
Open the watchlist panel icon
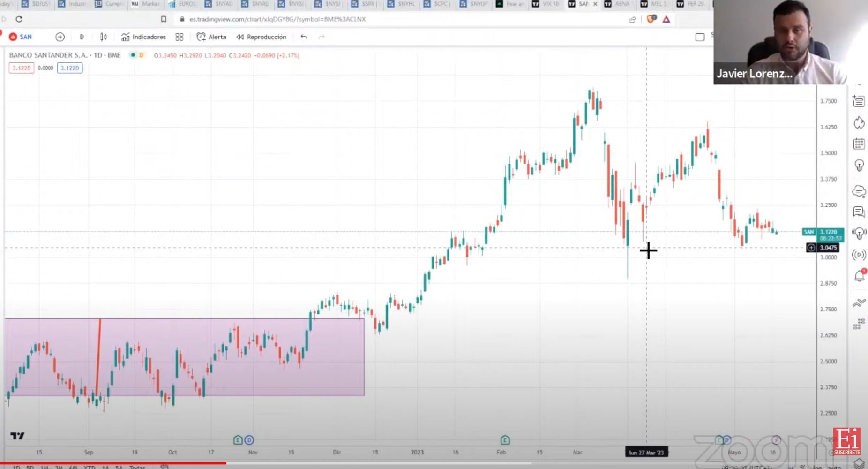[859, 101]
